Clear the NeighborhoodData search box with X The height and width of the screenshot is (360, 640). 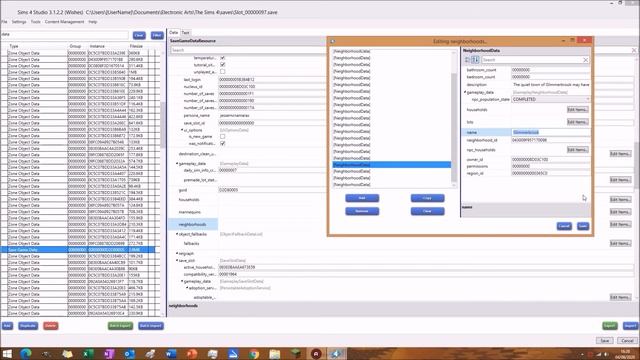point(585,60)
